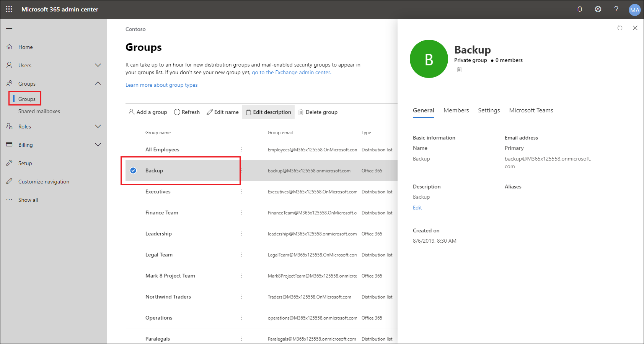Open more actions for Executives
Screen dimensions: 644x344
pyautogui.click(x=241, y=191)
